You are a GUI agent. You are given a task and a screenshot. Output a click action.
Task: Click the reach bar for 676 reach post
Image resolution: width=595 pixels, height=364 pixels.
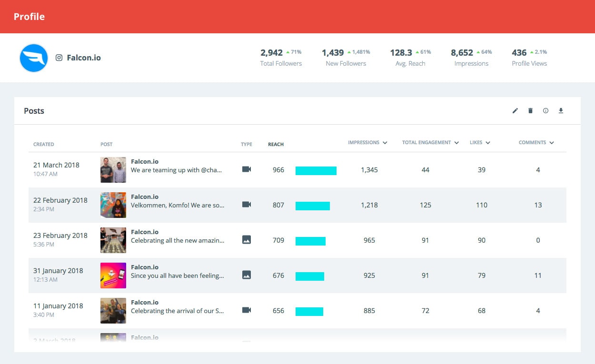[x=310, y=276]
